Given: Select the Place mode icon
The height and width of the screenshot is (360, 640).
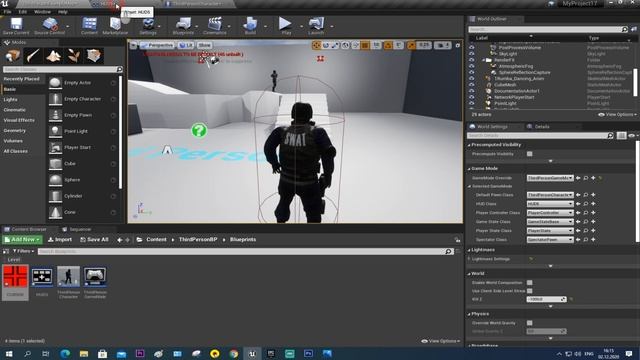Looking at the screenshot, I should tap(13, 56).
